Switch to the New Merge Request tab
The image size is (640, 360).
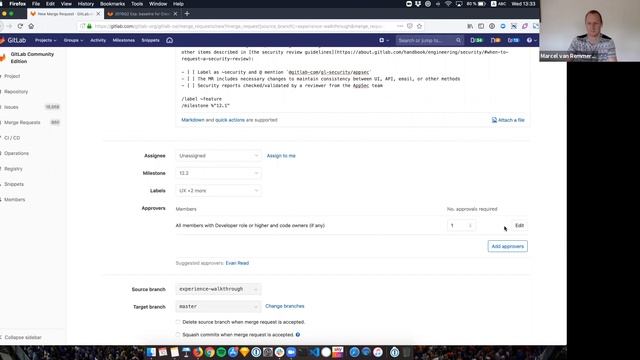tap(65, 14)
